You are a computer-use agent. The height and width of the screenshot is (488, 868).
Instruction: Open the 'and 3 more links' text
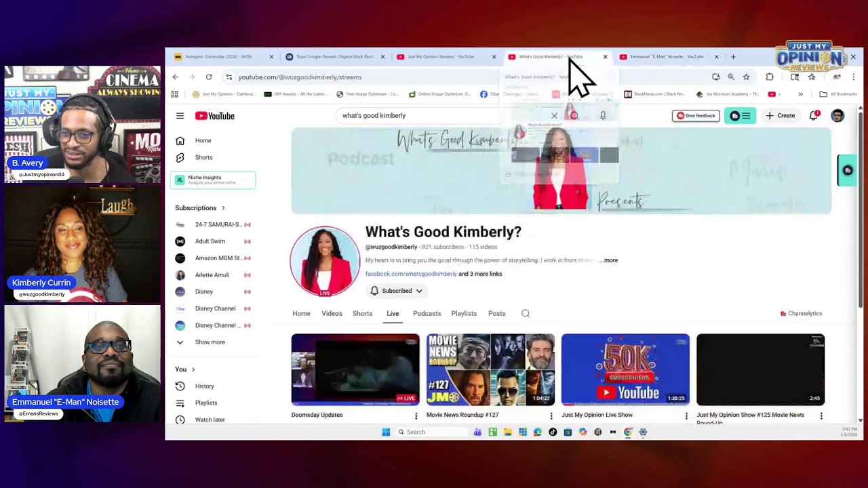click(480, 274)
